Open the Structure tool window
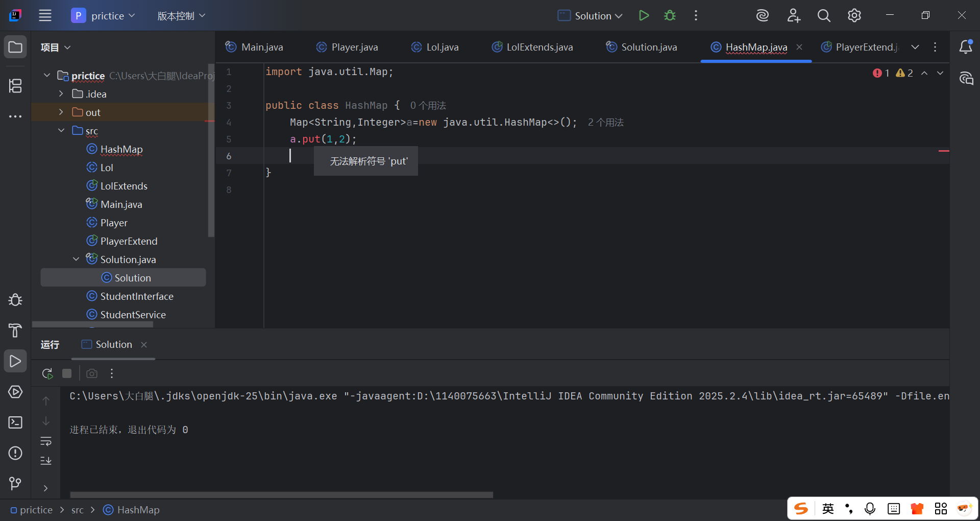This screenshot has height=521, width=980. (15, 86)
